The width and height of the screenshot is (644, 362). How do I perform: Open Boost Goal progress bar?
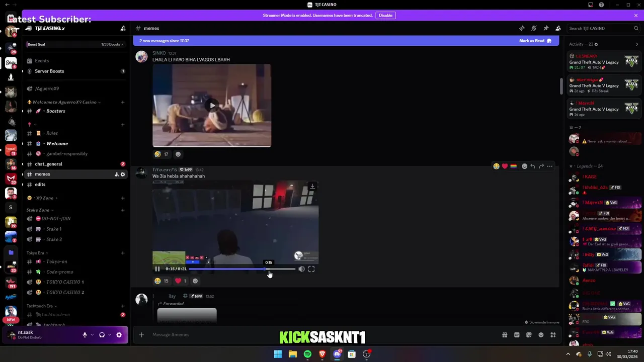(x=75, y=44)
